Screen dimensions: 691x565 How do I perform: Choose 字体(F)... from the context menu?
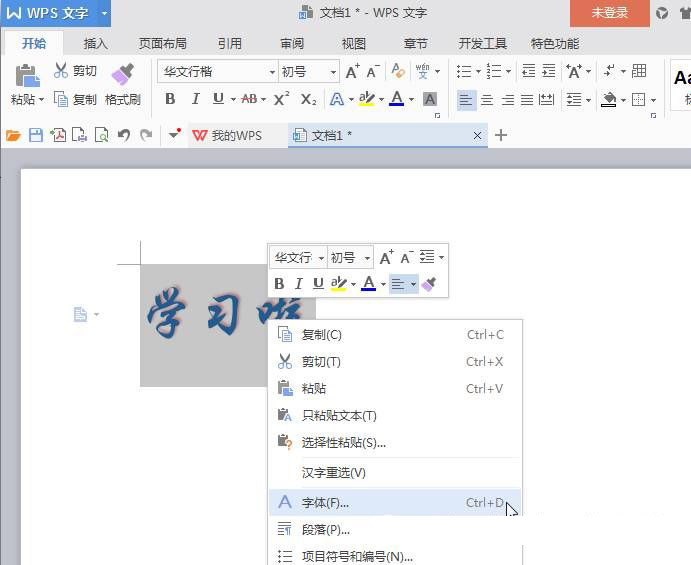tap(326, 503)
